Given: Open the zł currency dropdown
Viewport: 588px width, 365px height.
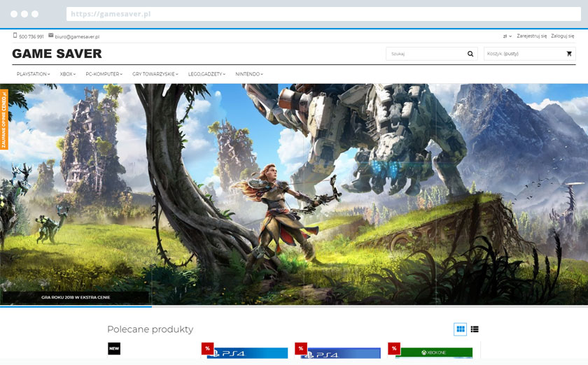Looking at the screenshot, I should pos(507,36).
